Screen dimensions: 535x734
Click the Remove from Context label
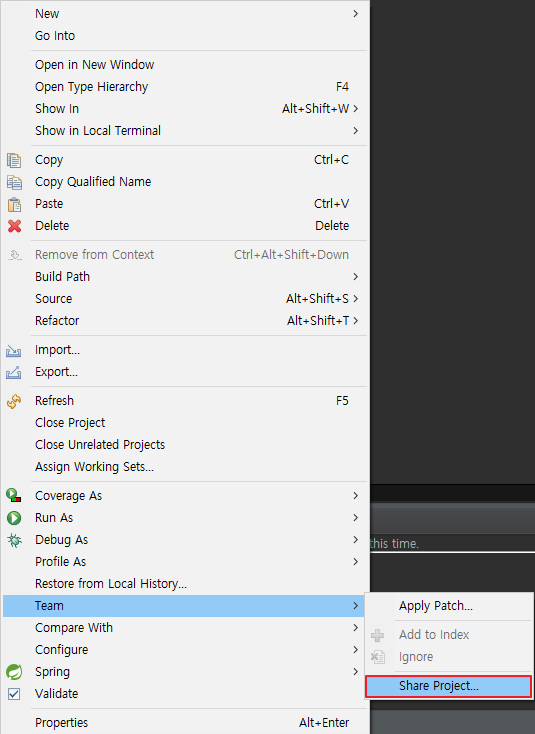click(95, 255)
